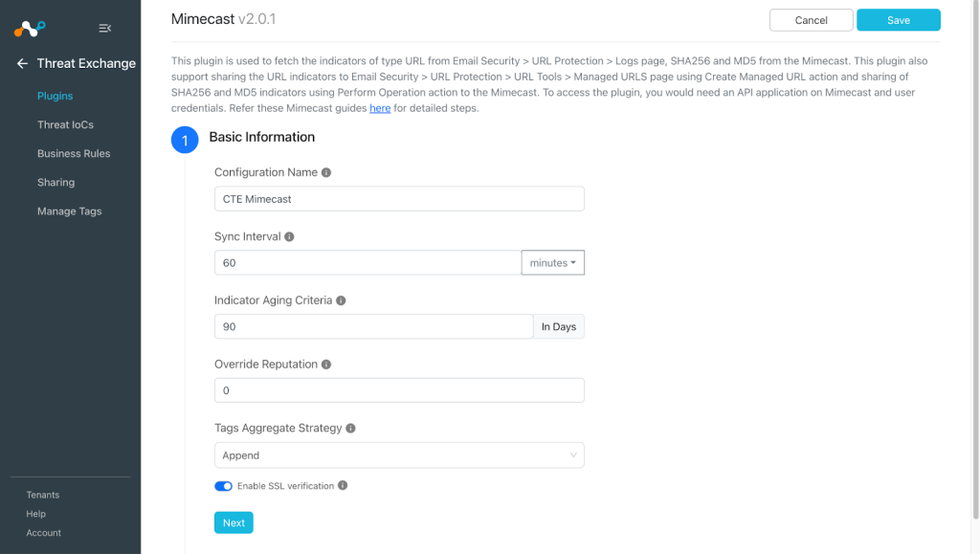Expand the Tags Aggregate Strategy Append dropdown
Image resolution: width=980 pixels, height=554 pixels.
399,455
